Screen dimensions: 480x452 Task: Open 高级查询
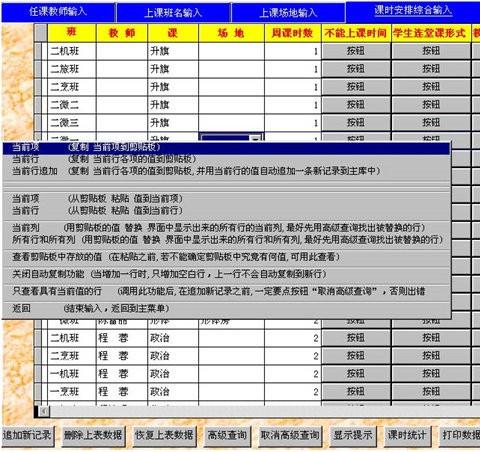tap(227, 435)
